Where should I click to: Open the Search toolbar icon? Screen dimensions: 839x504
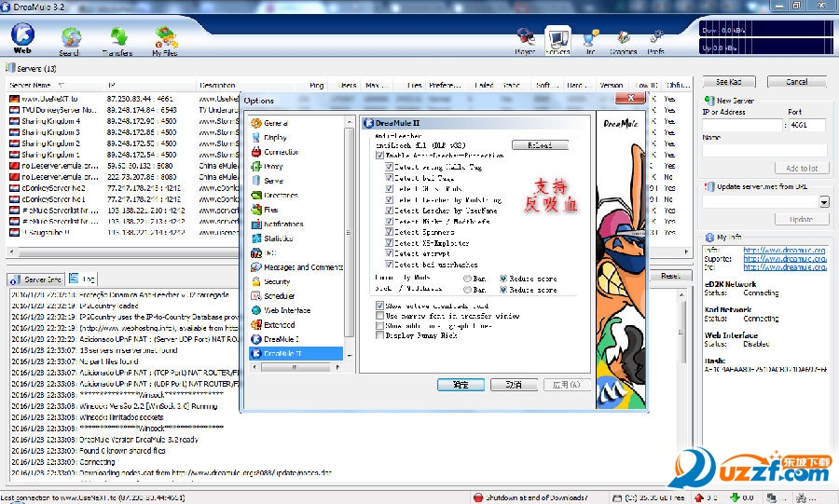point(70,42)
